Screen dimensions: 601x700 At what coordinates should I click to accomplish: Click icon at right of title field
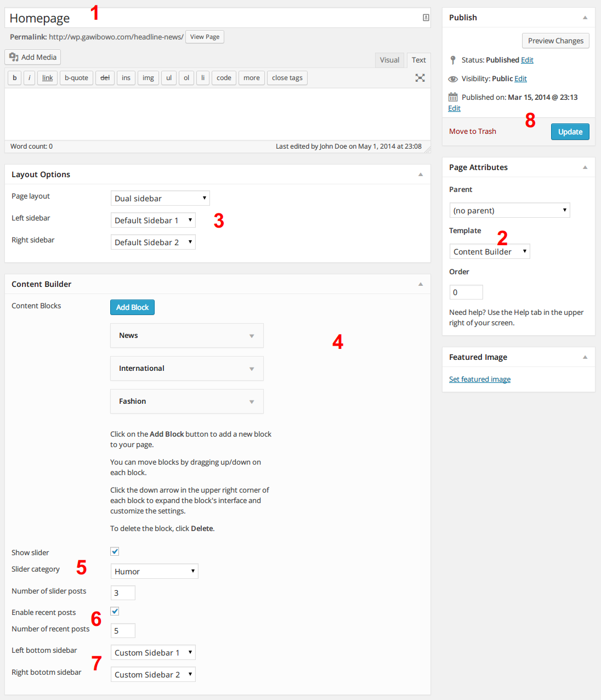(426, 18)
